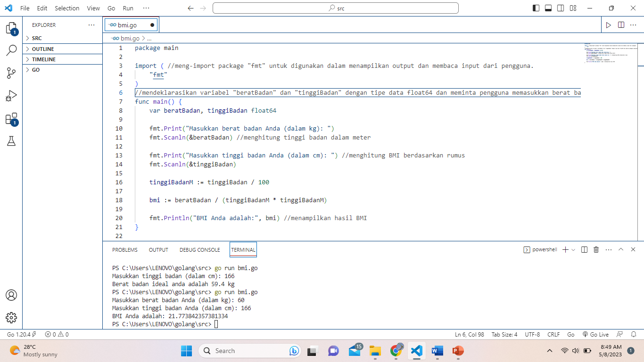Viewport: 644px width, 362px height.
Task: Open the File menu
Action: 25,8
